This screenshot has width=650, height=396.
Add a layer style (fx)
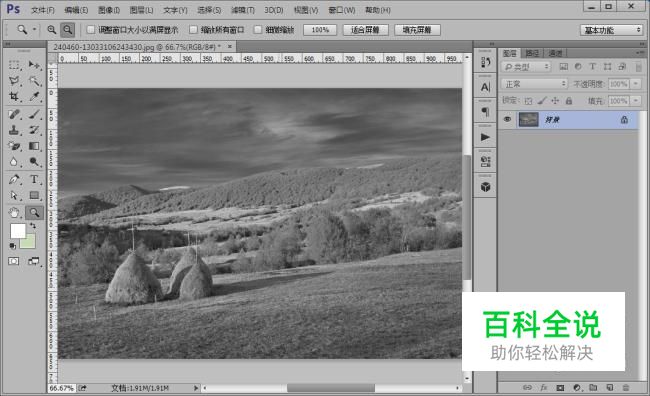click(x=543, y=388)
